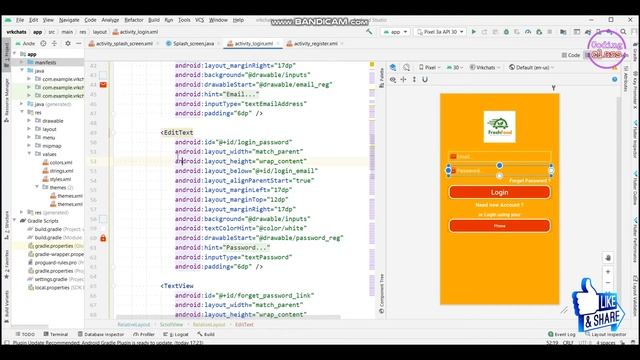Open the search everywhere magnifier icon
640x360 pixels.
(x=623, y=32)
